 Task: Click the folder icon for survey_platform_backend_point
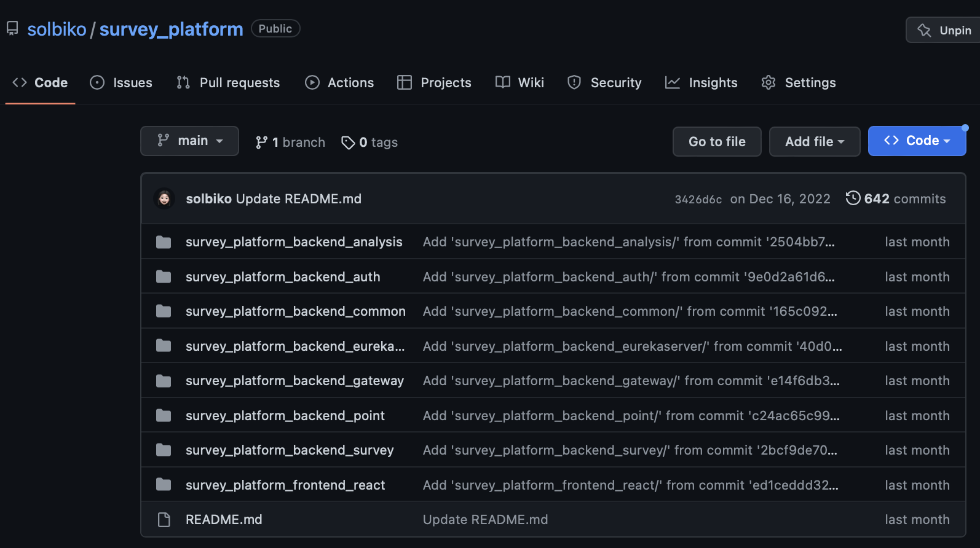tap(164, 416)
